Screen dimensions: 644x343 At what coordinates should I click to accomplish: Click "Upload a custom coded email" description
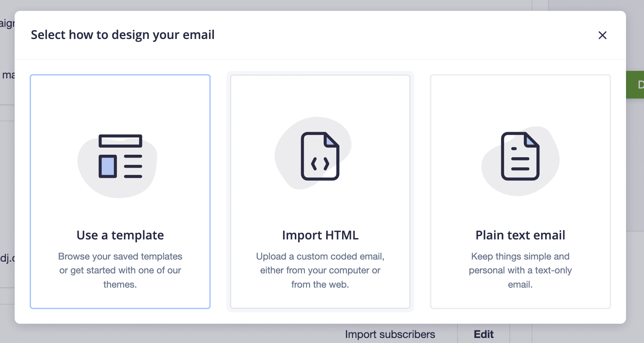coord(320,270)
